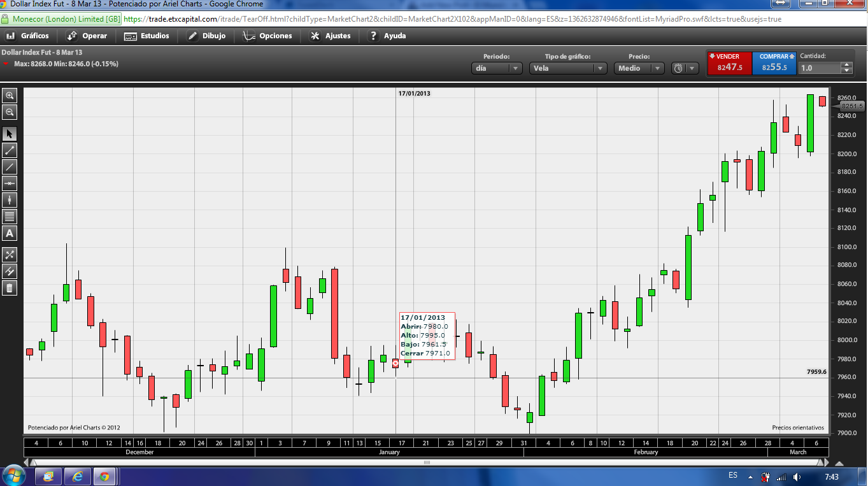
Task: Open the Estudios menu
Action: point(147,36)
